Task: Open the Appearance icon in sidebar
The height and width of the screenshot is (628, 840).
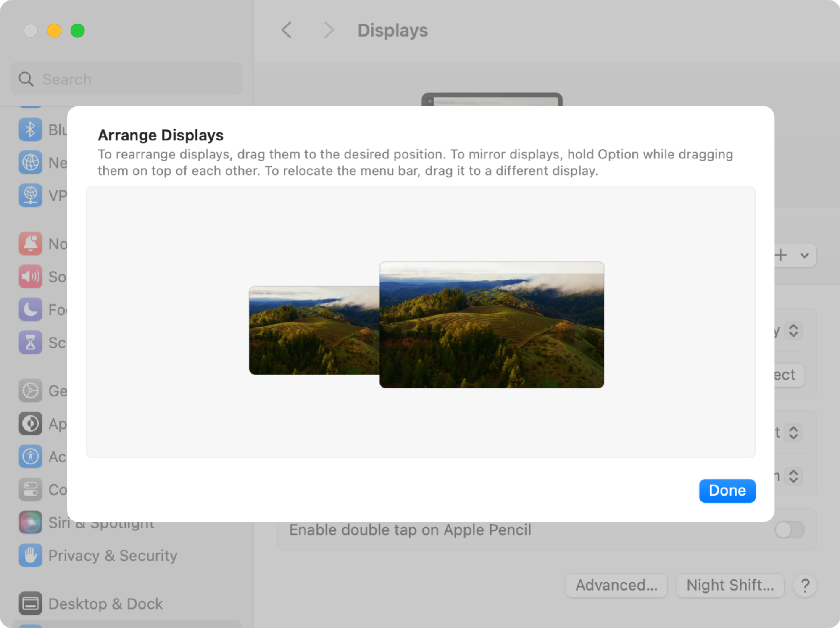Action: point(30,424)
